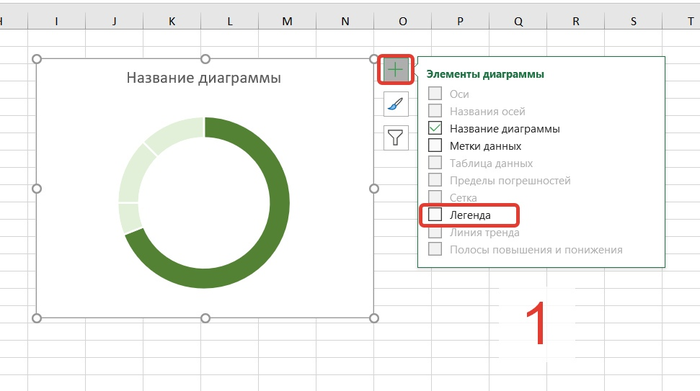700x391 pixels.
Task: Select column header M
Action: pyautogui.click(x=287, y=21)
